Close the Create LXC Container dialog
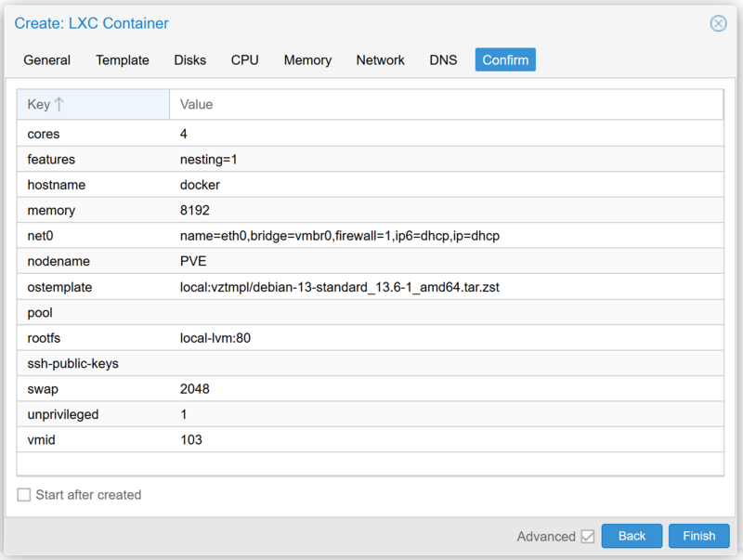This screenshot has width=743, height=560. 718,23
